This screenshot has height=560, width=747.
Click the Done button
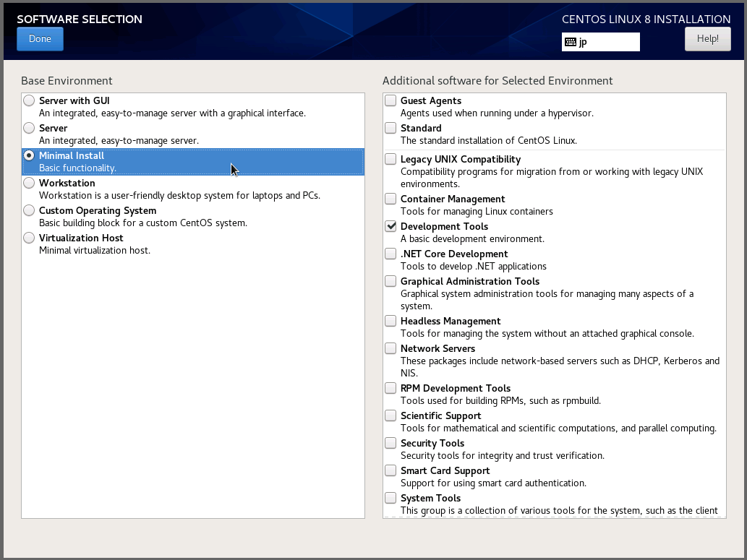(x=40, y=39)
